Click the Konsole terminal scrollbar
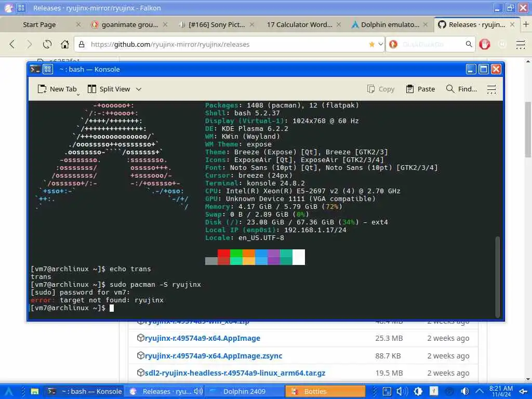532x399 pixels. coord(497,276)
